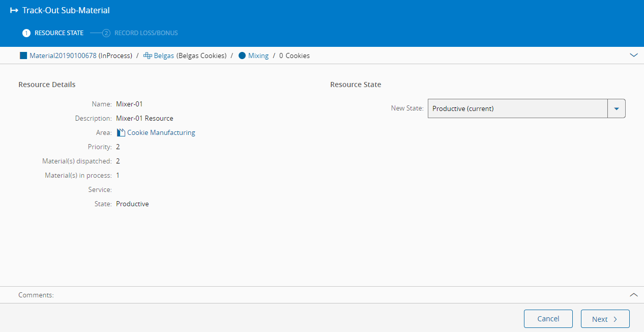Click the step 1 number circle
The height and width of the screenshot is (332, 644).
[x=26, y=33]
